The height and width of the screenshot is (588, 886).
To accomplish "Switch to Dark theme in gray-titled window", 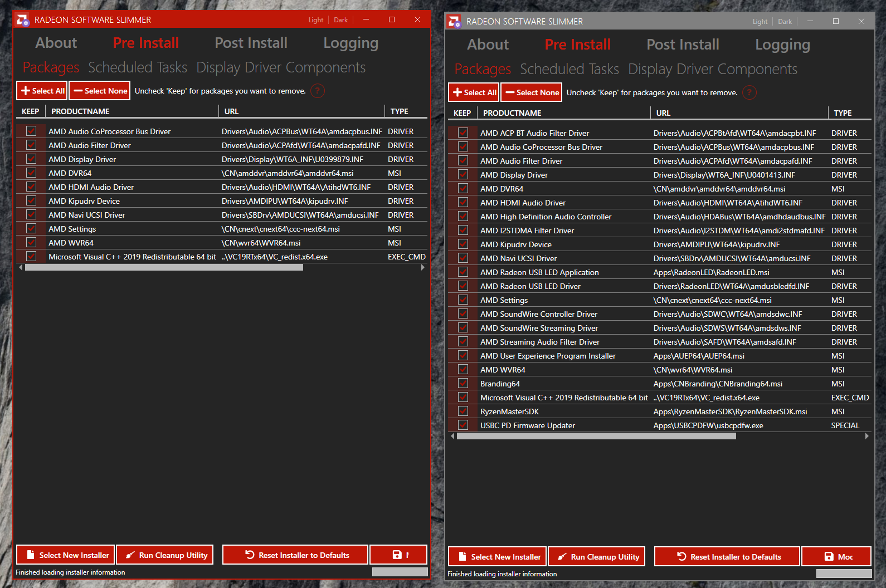I will (785, 22).
